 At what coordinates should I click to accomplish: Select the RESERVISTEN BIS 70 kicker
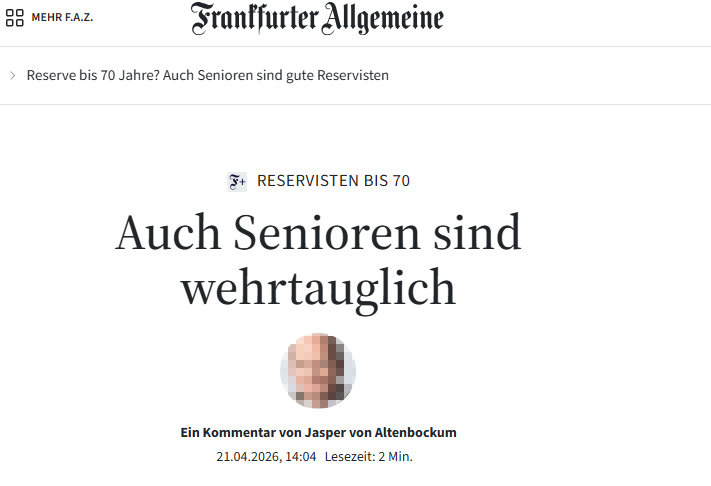pyautogui.click(x=333, y=181)
